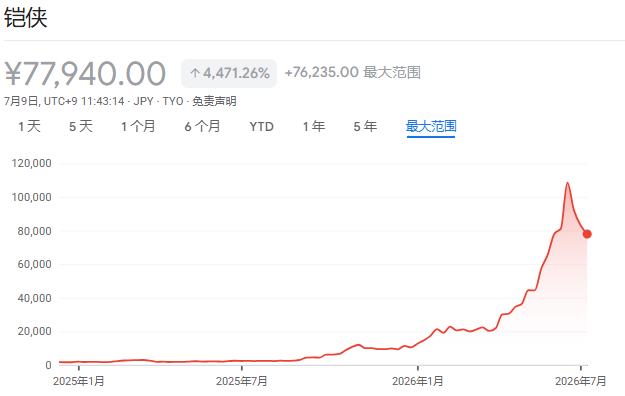The image size is (625, 396).
Task: Select the 1天 time range tab
Action: click(x=29, y=126)
